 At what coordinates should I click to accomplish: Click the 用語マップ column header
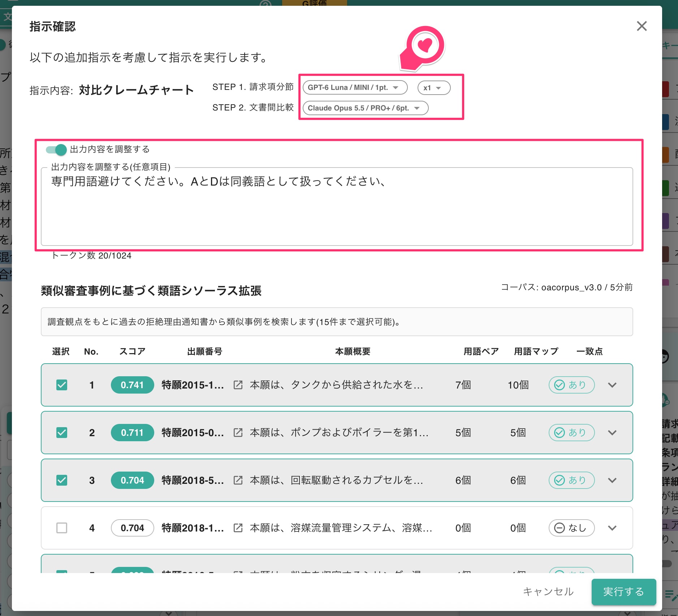point(536,351)
